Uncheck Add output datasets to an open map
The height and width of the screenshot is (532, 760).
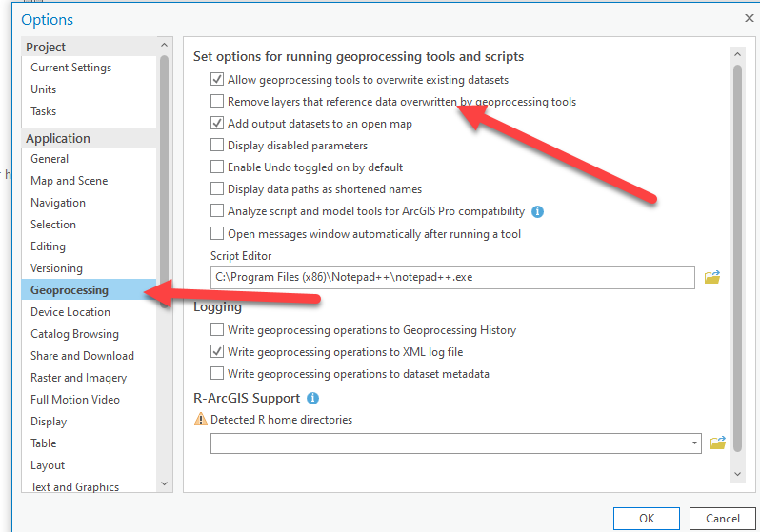[x=217, y=124]
